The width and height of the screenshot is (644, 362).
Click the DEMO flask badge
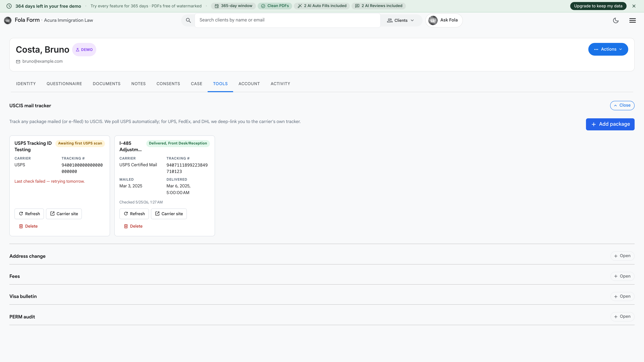[84, 50]
